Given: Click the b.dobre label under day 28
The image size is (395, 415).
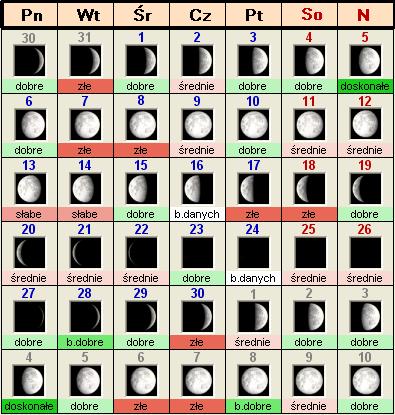Looking at the screenshot, I should point(85,342).
